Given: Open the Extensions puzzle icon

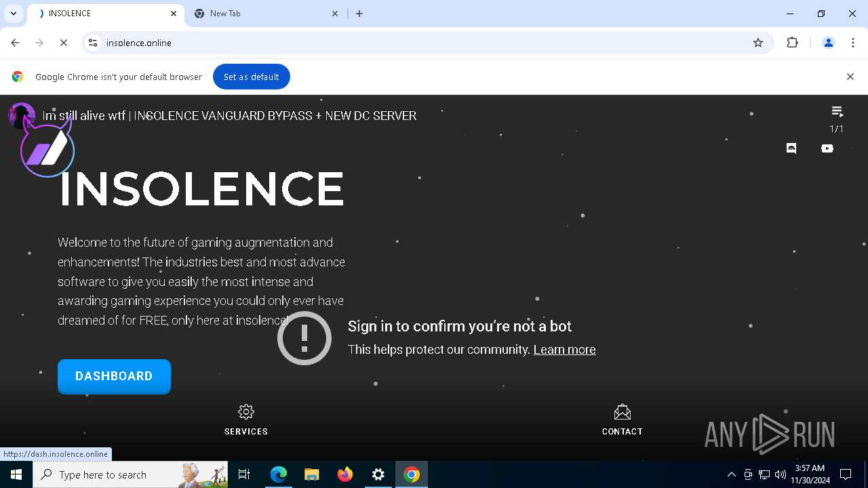Looking at the screenshot, I should (x=792, y=43).
